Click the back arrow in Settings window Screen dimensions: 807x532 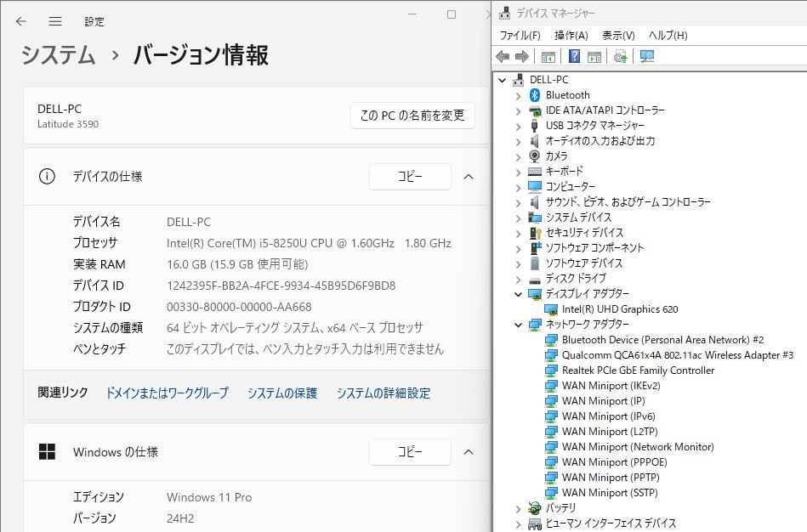tap(19, 21)
